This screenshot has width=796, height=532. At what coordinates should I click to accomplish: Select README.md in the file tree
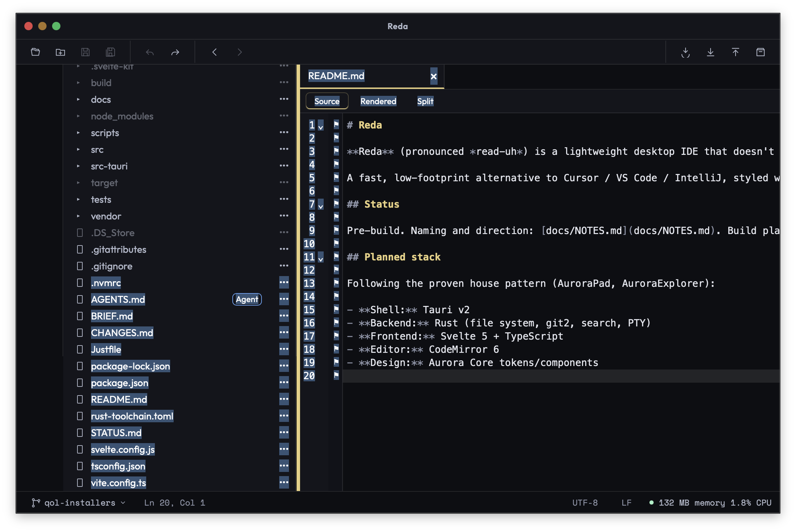click(x=119, y=399)
